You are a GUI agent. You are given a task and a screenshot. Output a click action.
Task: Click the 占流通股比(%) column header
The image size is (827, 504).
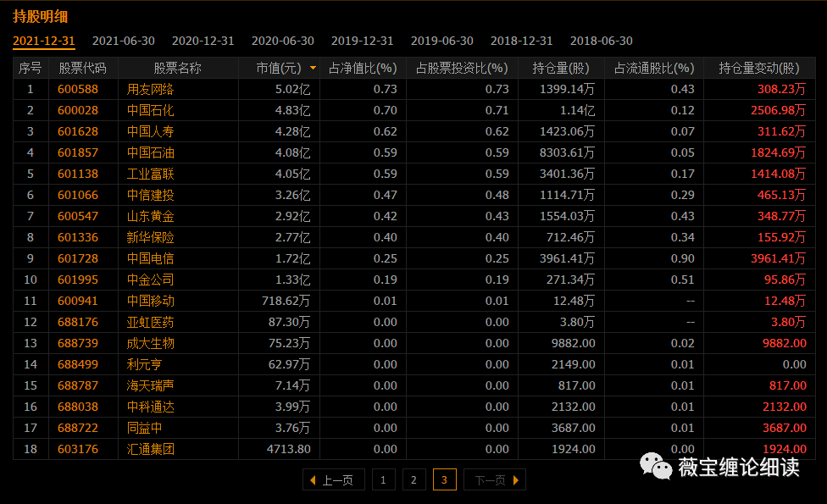(x=654, y=68)
